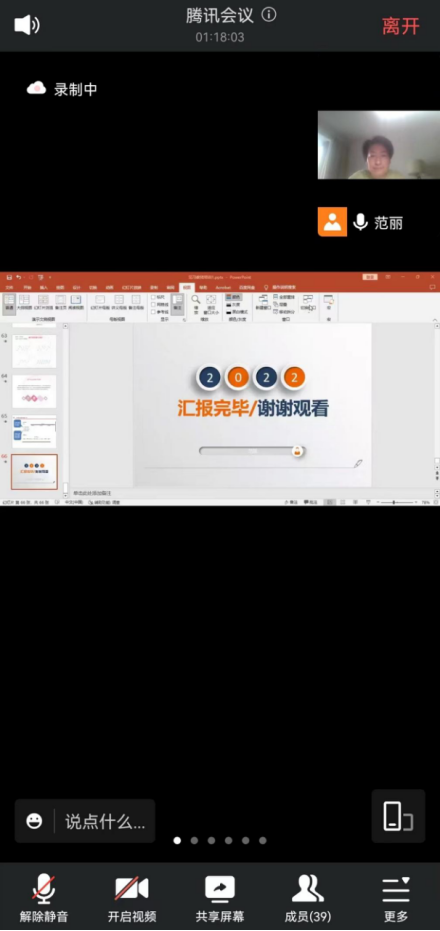Screen dimensions: 440x931
Task: Tap slide 65 thumbnail in shared screen
Action: (34, 432)
